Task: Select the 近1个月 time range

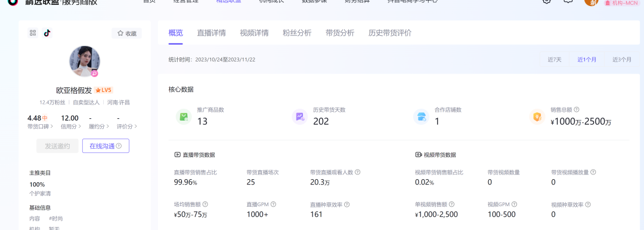Action: [587, 60]
